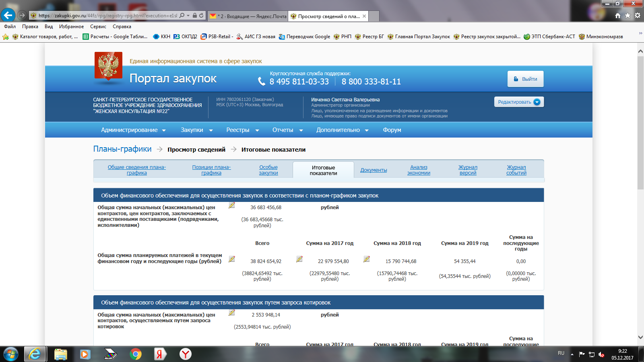Show hidden tray icons arrow
644x362 pixels.
coord(572,354)
